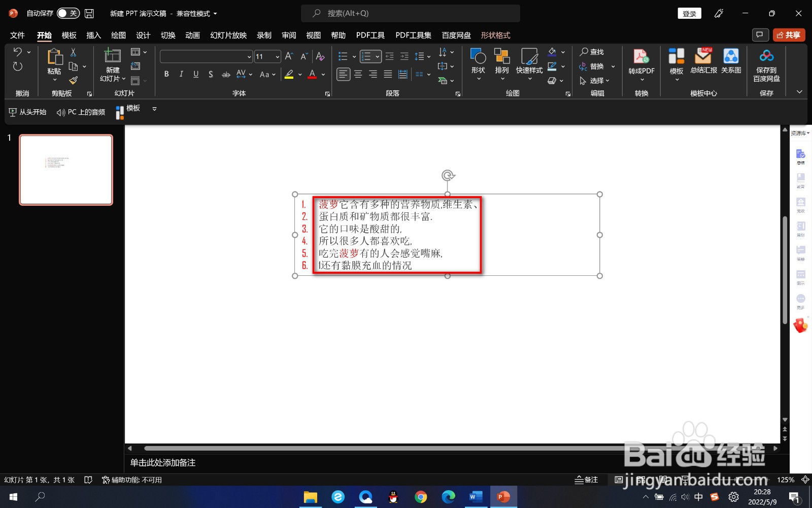Screen dimensions: 812x508
Task: Toggle the AutoSave switch
Action: [x=68, y=13]
